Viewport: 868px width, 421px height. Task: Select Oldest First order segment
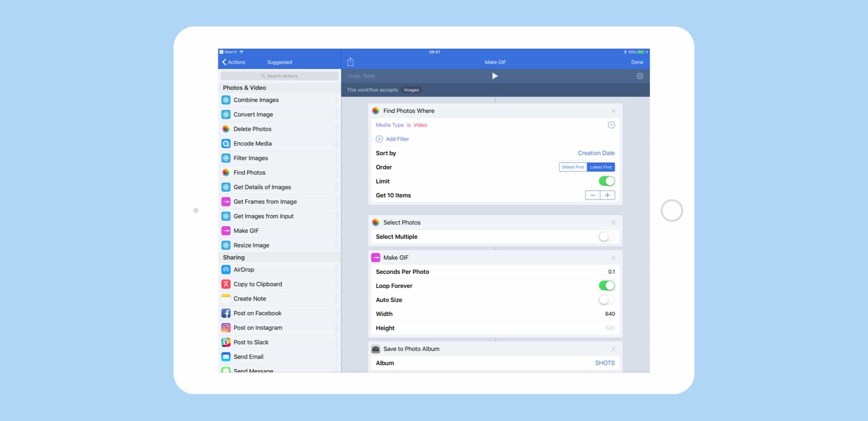572,167
